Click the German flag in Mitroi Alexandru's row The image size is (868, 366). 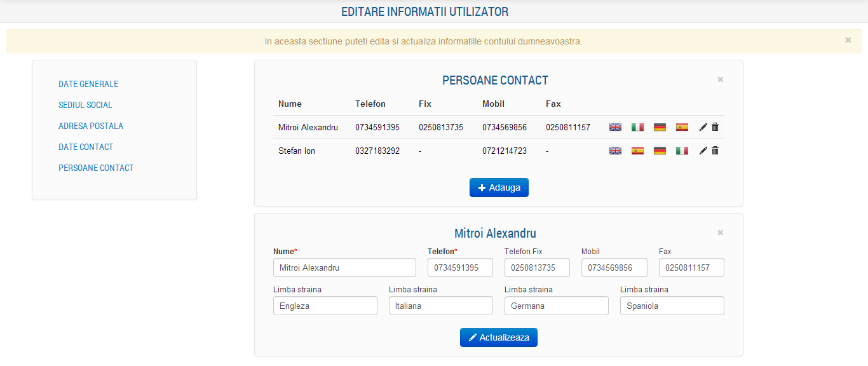[660, 127]
